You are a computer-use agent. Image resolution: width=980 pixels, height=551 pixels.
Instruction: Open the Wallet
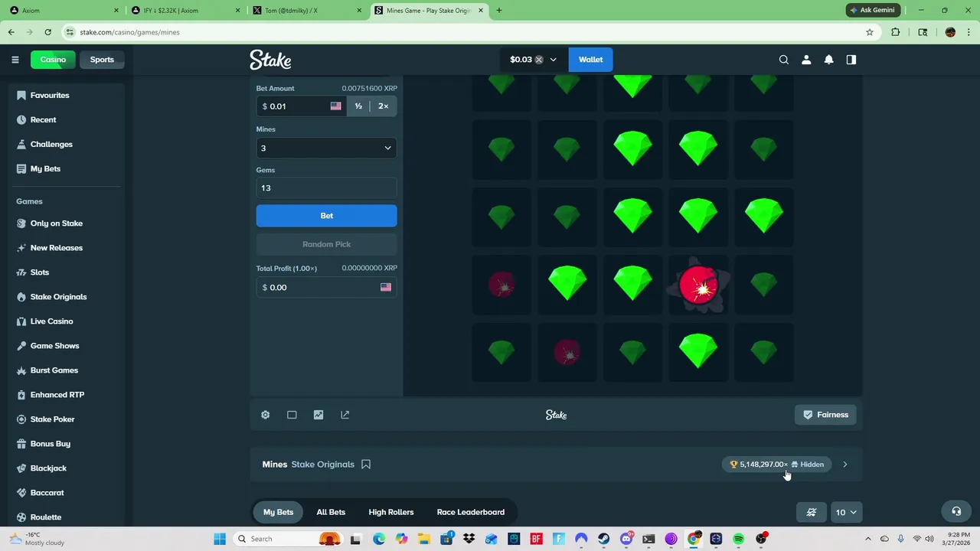[590, 60]
